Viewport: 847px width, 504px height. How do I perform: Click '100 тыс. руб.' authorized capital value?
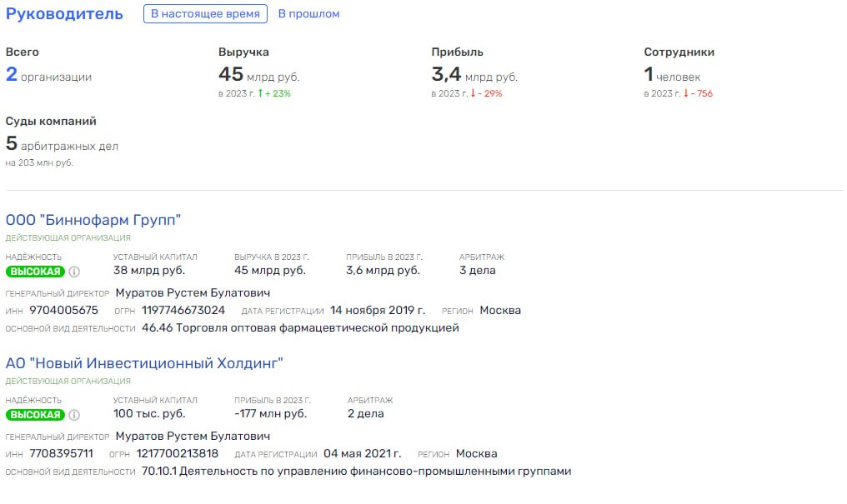point(149,414)
